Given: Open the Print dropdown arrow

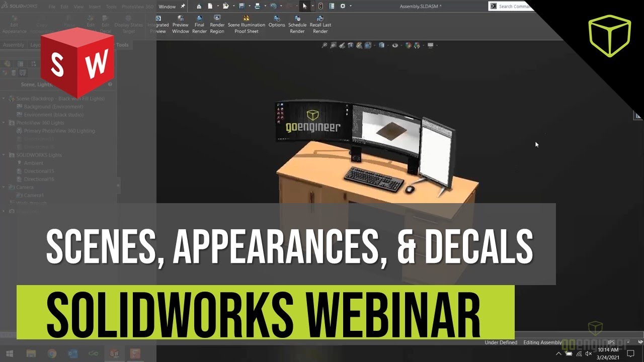Looking at the screenshot, I should coord(265,6).
